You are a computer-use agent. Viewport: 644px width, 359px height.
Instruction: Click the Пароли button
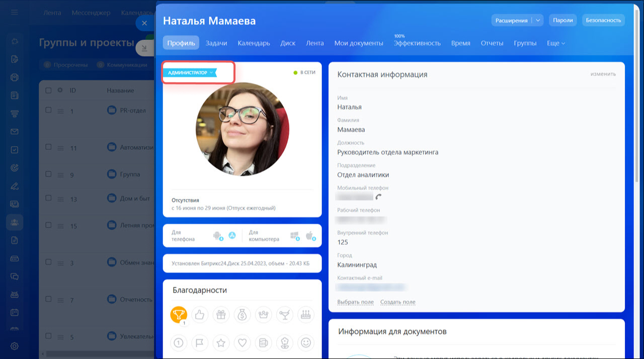[x=563, y=20]
